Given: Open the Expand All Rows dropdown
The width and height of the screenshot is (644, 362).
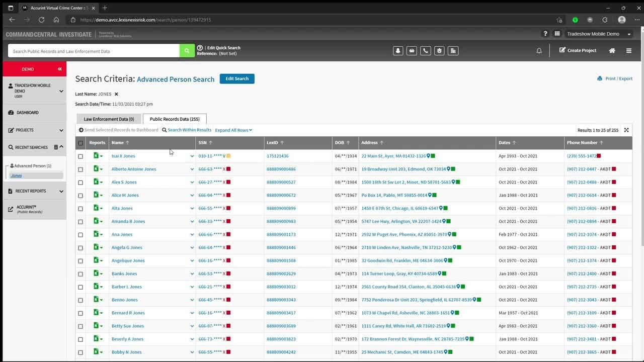Looking at the screenshot, I should pos(233,130).
